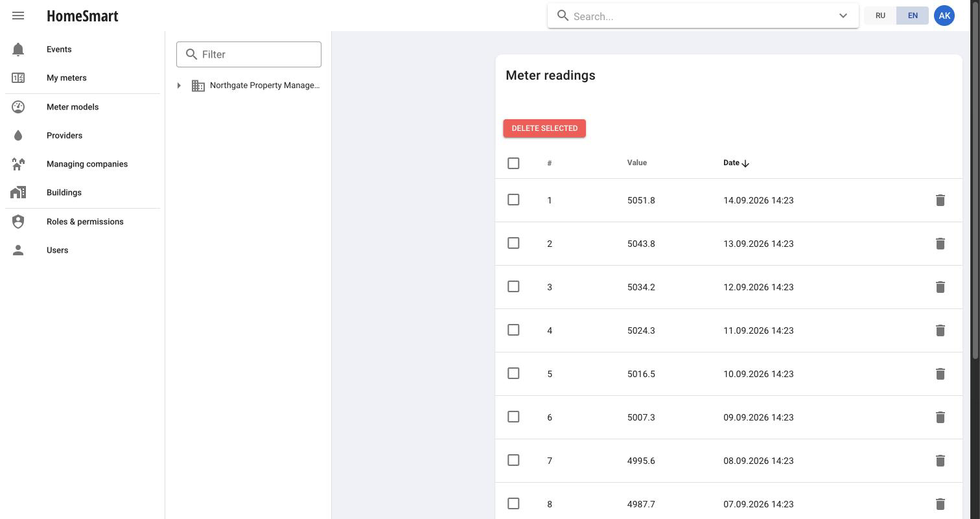Open the search box dropdown arrow
980x519 pixels.
click(x=843, y=16)
